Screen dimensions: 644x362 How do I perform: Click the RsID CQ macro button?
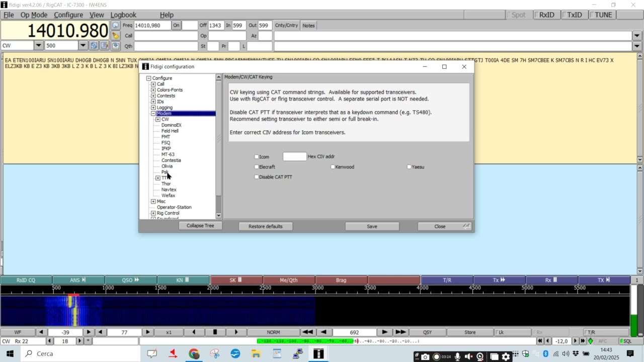pyautogui.click(x=26, y=280)
